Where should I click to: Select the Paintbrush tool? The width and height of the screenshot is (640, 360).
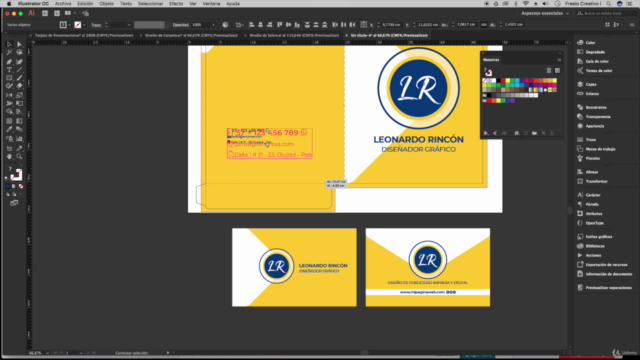19,78
